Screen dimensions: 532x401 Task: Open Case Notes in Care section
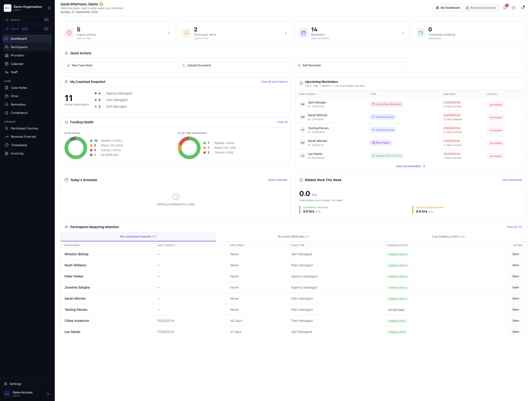click(x=27, y=88)
